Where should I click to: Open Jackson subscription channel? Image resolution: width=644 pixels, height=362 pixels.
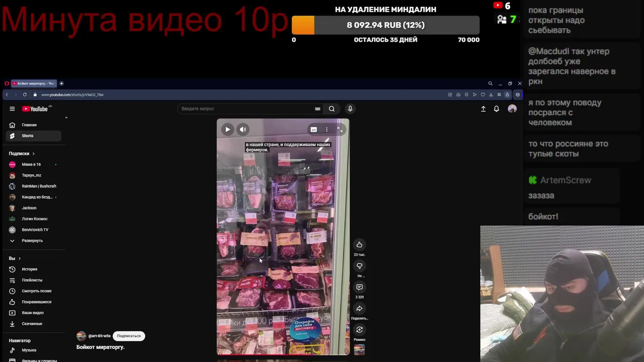pyautogui.click(x=34, y=208)
